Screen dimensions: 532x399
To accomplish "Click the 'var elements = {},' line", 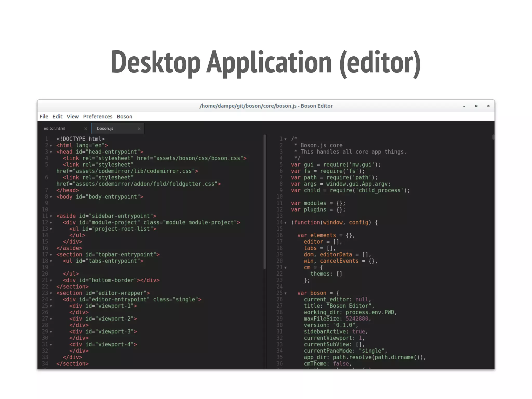I will pos(326,235).
